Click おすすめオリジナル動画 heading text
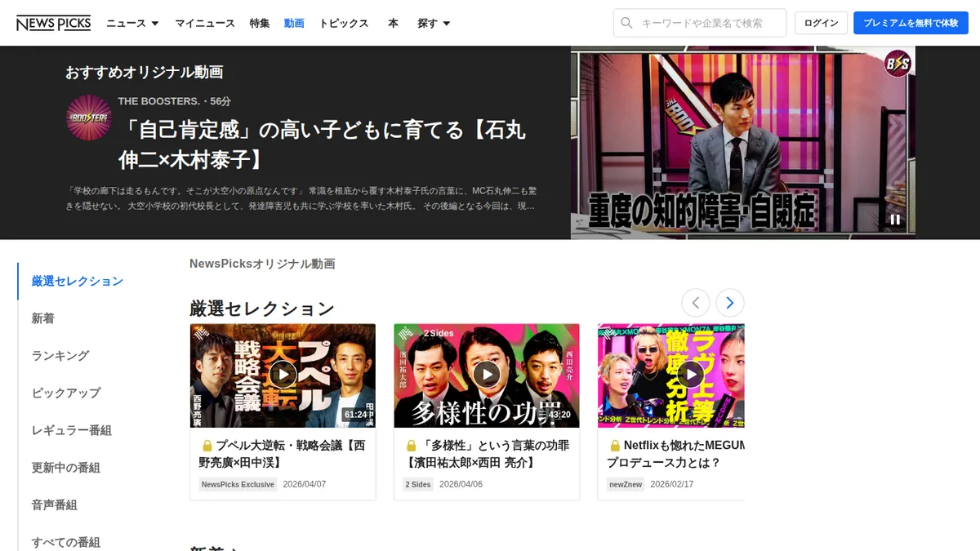Image resolution: width=980 pixels, height=551 pixels. click(x=145, y=72)
